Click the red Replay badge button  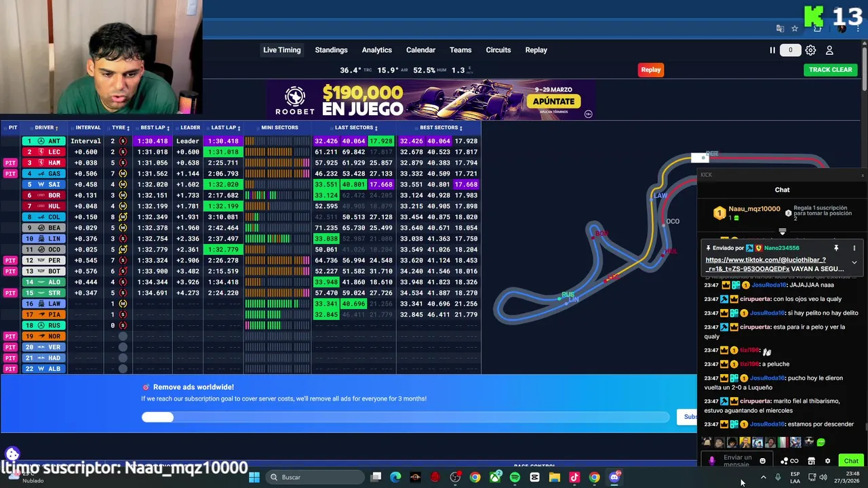click(x=651, y=70)
